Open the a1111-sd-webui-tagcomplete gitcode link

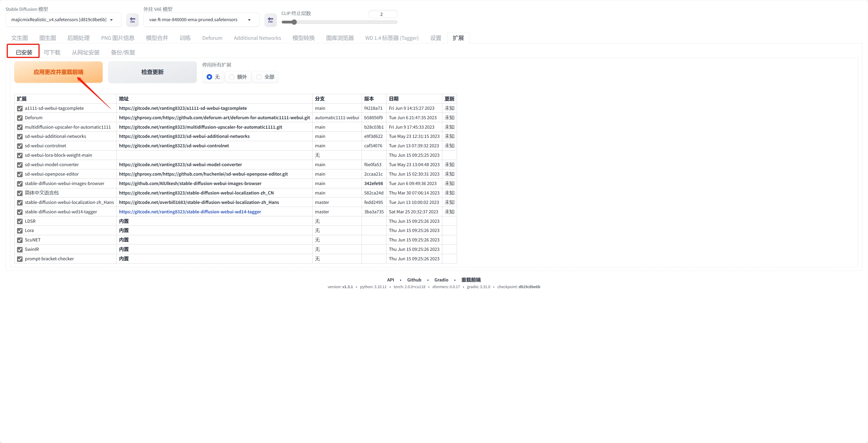tap(183, 108)
